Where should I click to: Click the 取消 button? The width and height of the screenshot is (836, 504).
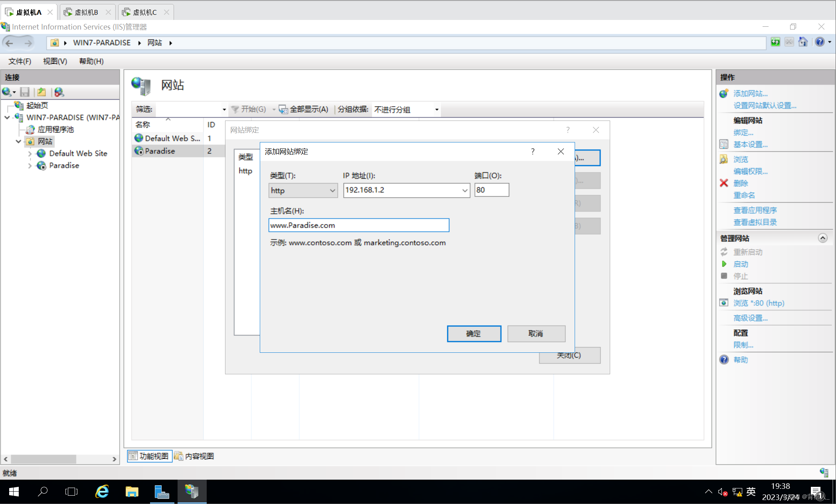click(536, 334)
